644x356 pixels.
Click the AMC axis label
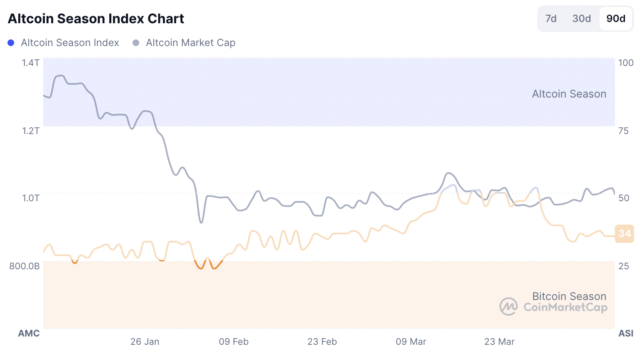click(29, 333)
